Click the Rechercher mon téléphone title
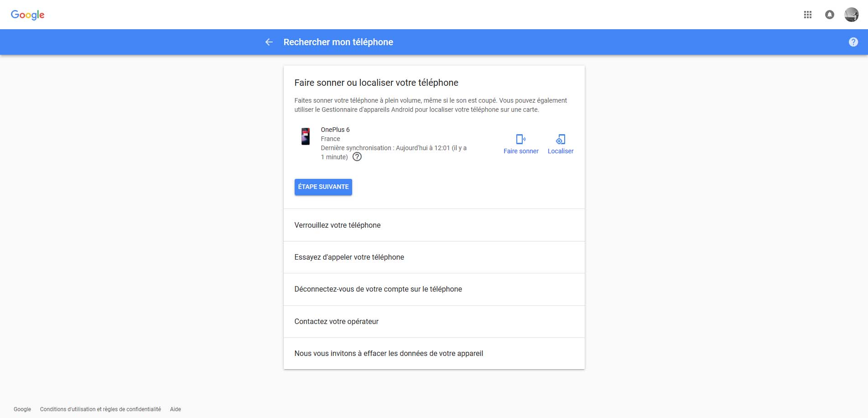Image resolution: width=868 pixels, height=418 pixels. (338, 42)
